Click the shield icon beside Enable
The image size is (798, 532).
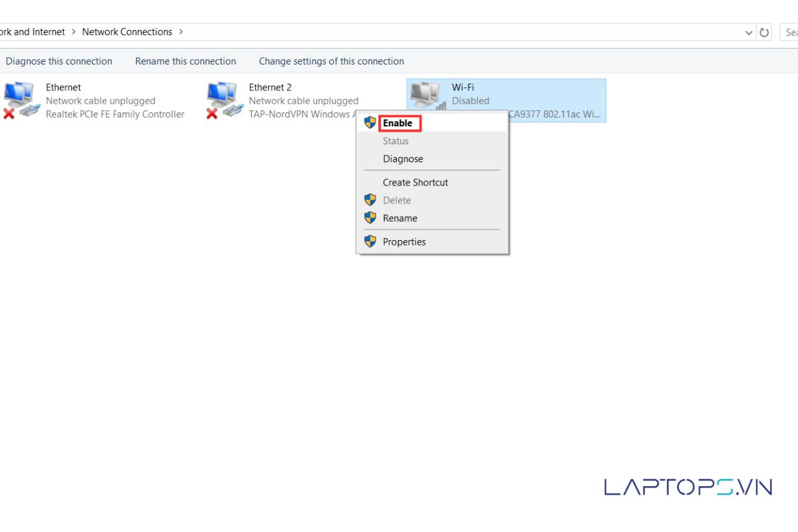tap(370, 122)
